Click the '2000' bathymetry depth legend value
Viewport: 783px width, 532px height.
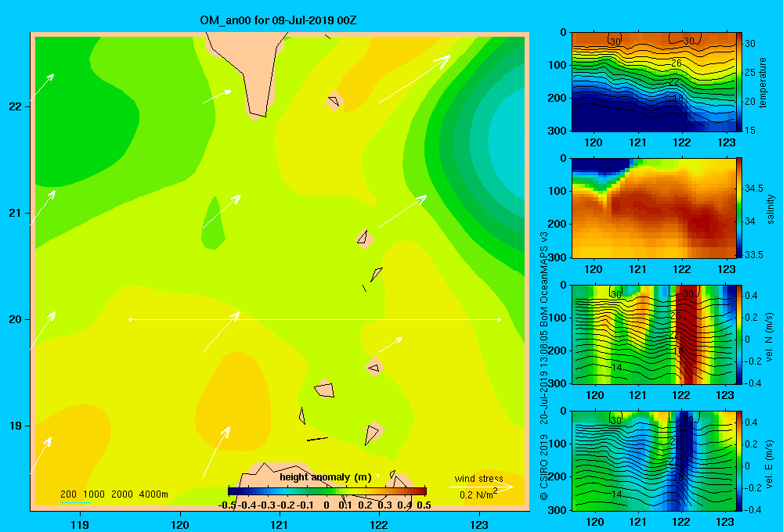(x=122, y=494)
